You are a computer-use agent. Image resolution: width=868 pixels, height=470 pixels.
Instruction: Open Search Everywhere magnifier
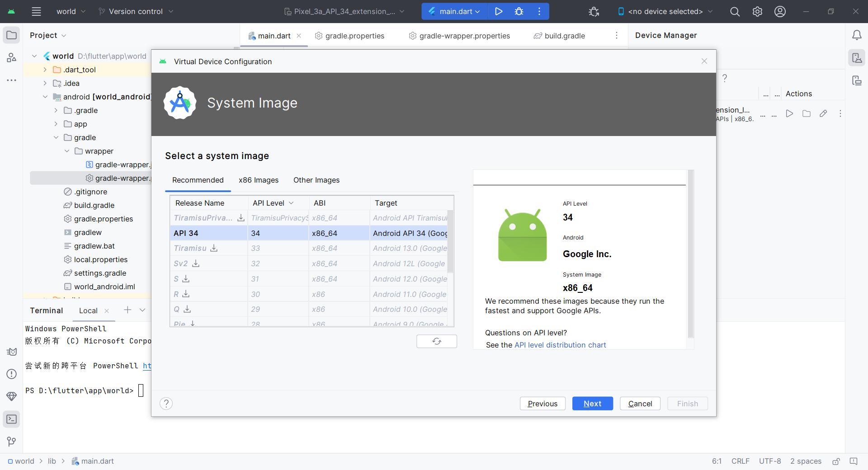click(x=735, y=11)
